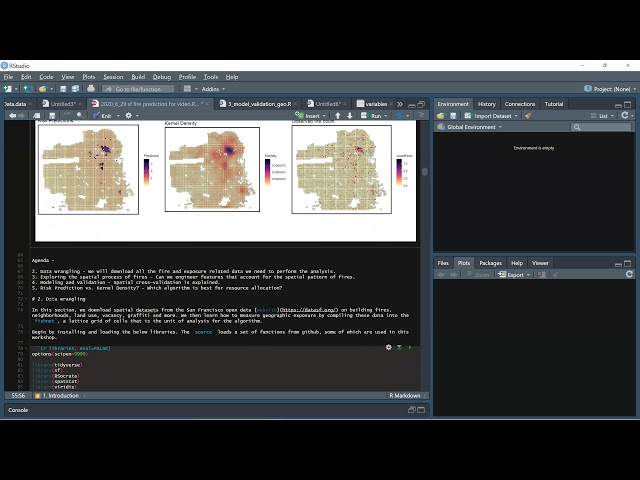Click the Publish document icon
The width and height of the screenshot is (640, 480).
[x=400, y=116]
